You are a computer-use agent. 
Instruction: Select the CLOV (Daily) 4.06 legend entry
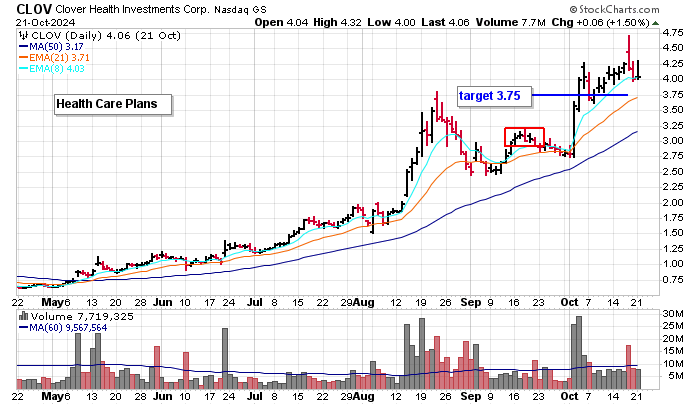point(105,35)
